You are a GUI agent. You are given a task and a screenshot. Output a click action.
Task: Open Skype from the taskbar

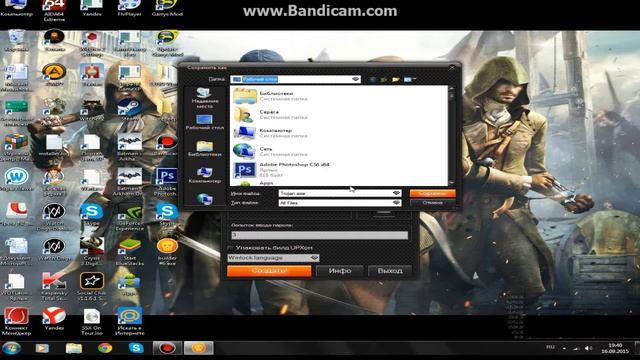pos(136,348)
